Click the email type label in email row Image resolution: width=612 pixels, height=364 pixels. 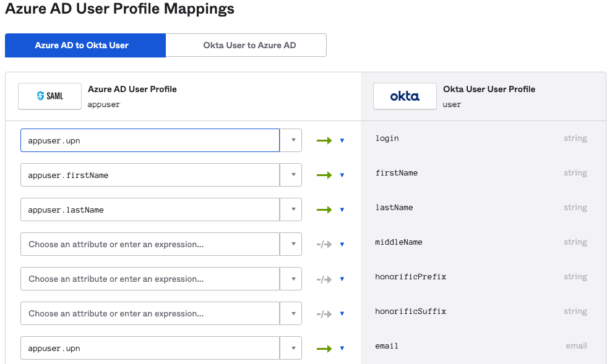click(x=577, y=345)
